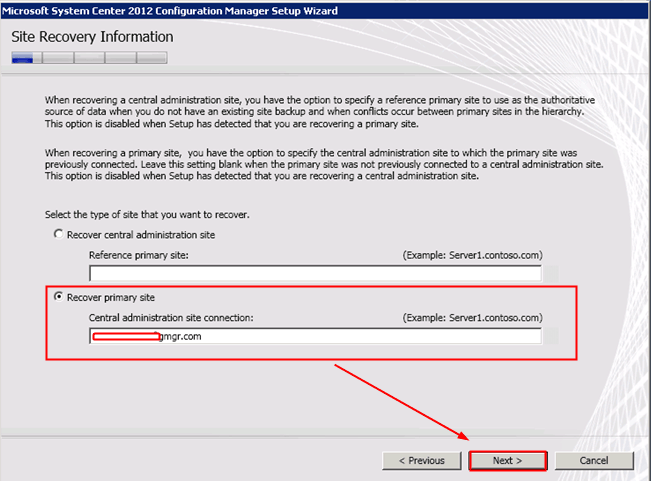Click example text beside Reference primary site
The height and width of the screenshot is (481, 651).
[472, 255]
